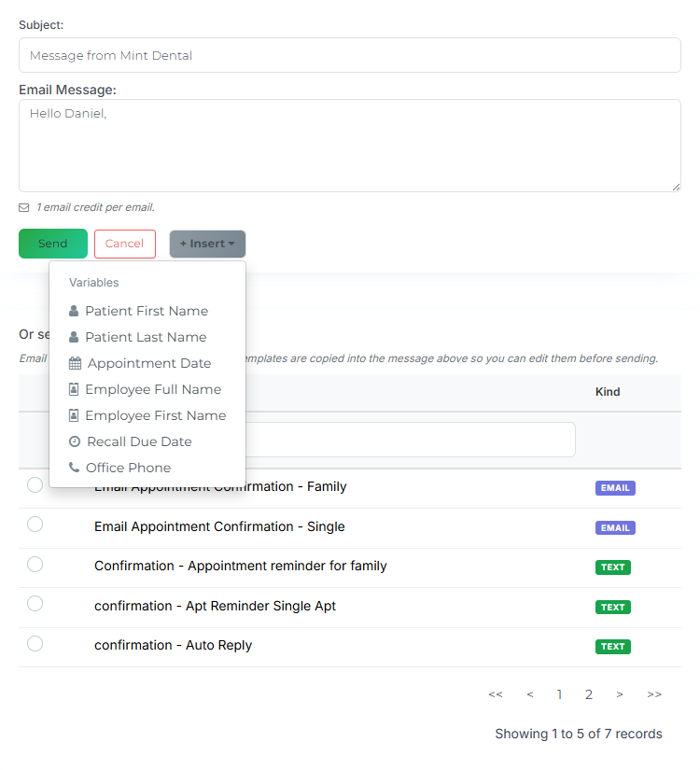Click 'Showing 1 to 5 of 7 records' text

[x=579, y=734]
